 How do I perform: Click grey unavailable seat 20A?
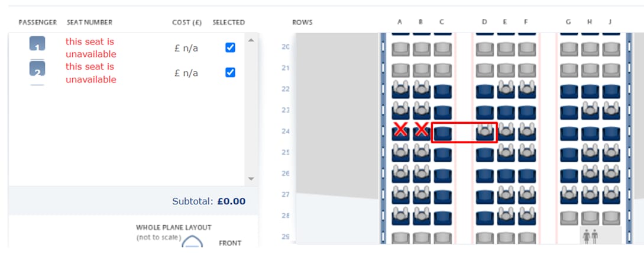tap(400, 49)
